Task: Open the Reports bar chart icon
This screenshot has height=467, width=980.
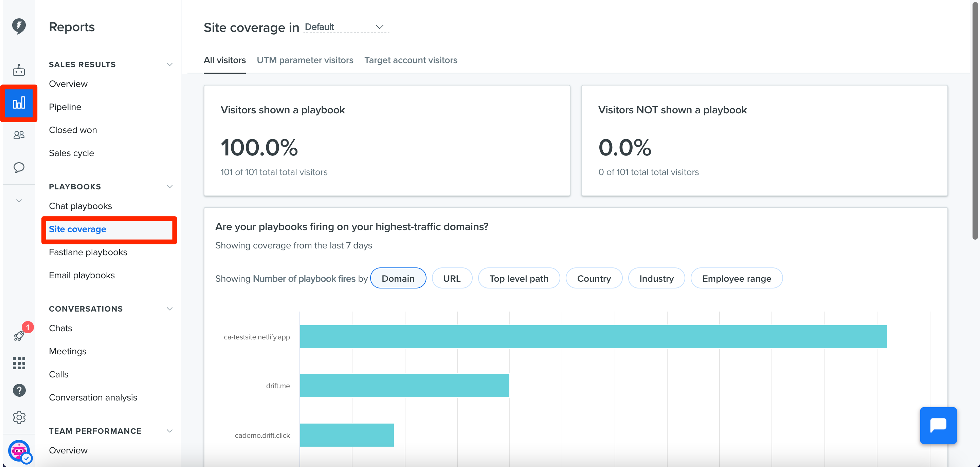Action: 19,103
